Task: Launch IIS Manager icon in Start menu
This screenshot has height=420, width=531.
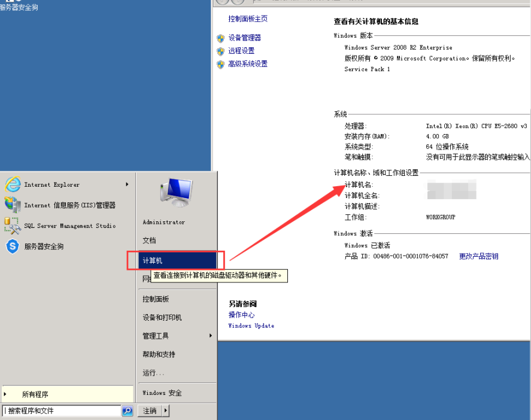Action: coord(13,205)
